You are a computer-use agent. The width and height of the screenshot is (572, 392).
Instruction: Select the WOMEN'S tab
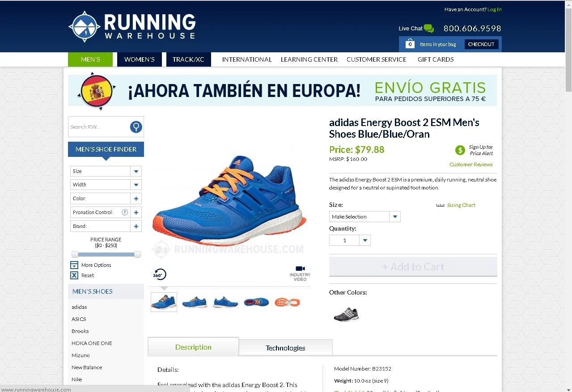click(140, 59)
